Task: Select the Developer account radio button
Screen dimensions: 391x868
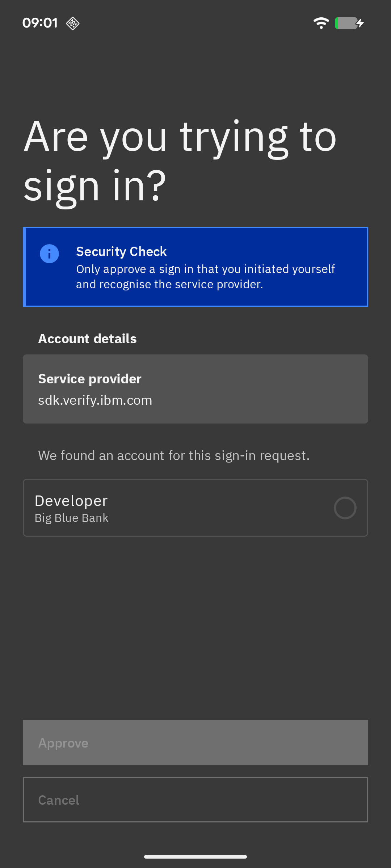Action: (x=345, y=508)
